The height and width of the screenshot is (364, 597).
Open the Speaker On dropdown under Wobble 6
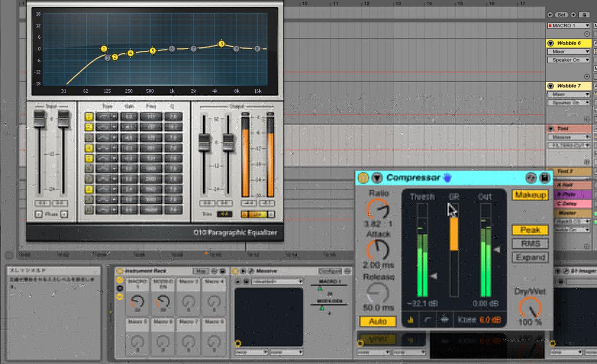pos(568,60)
